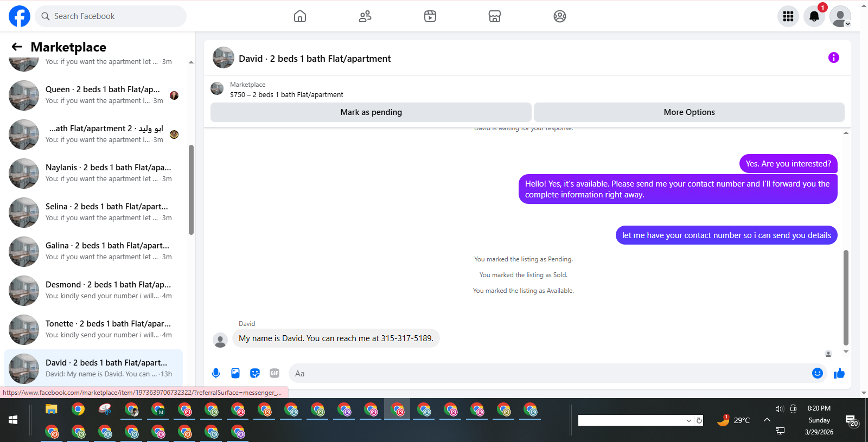The width and height of the screenshot is (868, 442).
Task: Open the listing thumbnail under the chat header
Action: tap(217, 88)
